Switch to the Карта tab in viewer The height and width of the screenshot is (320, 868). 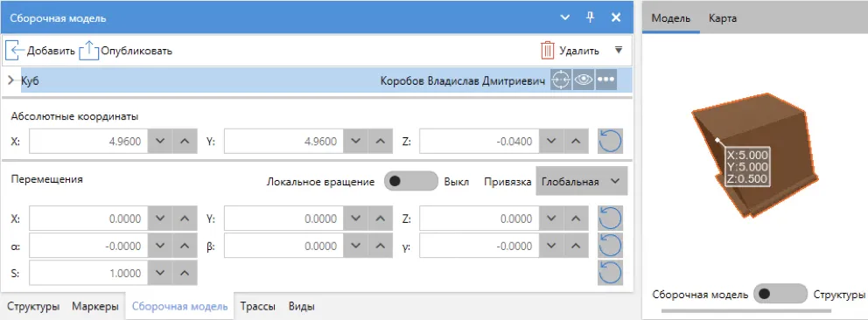pyautogui.click(x=723, y=18)
